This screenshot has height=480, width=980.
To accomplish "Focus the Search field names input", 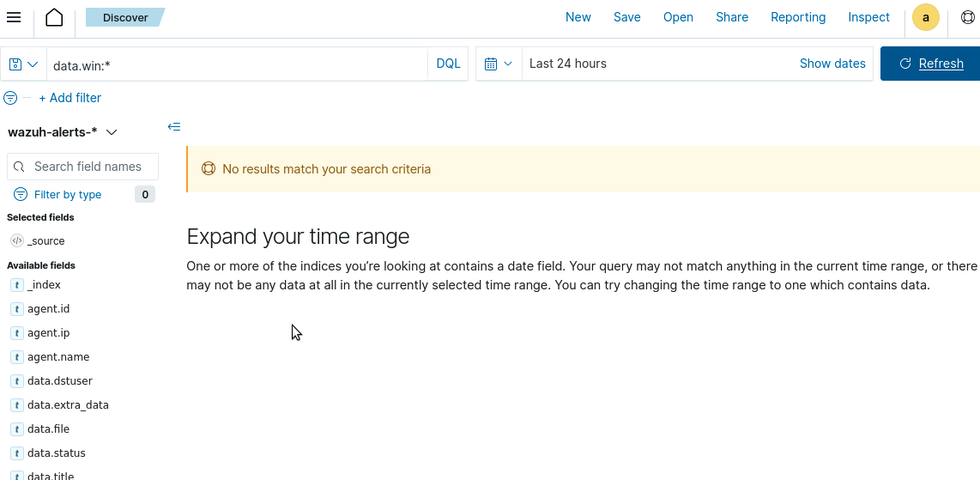I will [x=88, y=167].
